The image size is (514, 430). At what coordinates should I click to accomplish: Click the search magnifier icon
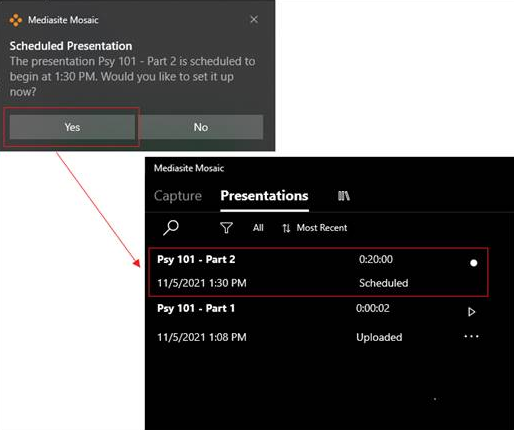[171, 228]
